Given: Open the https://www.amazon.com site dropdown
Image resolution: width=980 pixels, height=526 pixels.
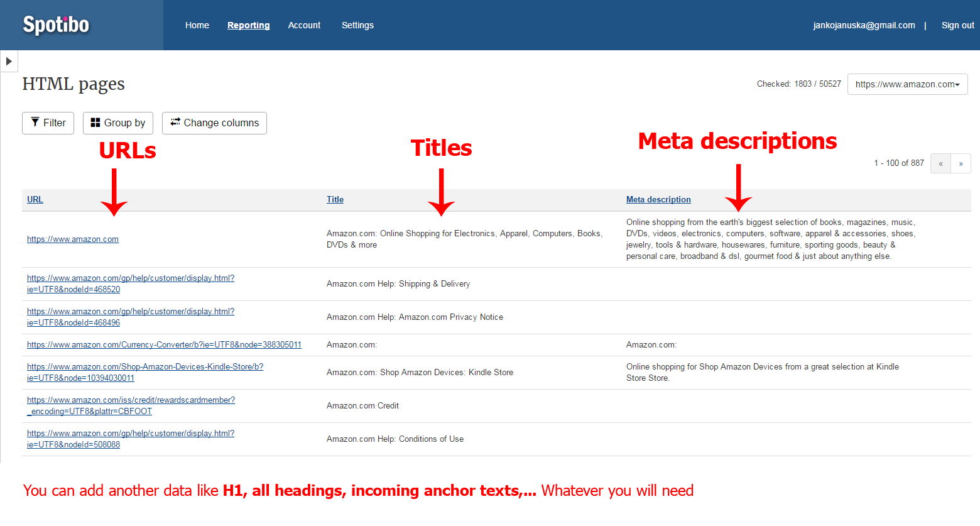Looking at the screenshot, I should click(908, 84).
